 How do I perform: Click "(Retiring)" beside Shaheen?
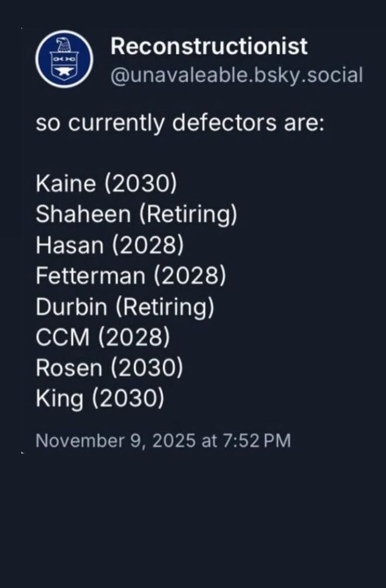[x=188, y=215]
